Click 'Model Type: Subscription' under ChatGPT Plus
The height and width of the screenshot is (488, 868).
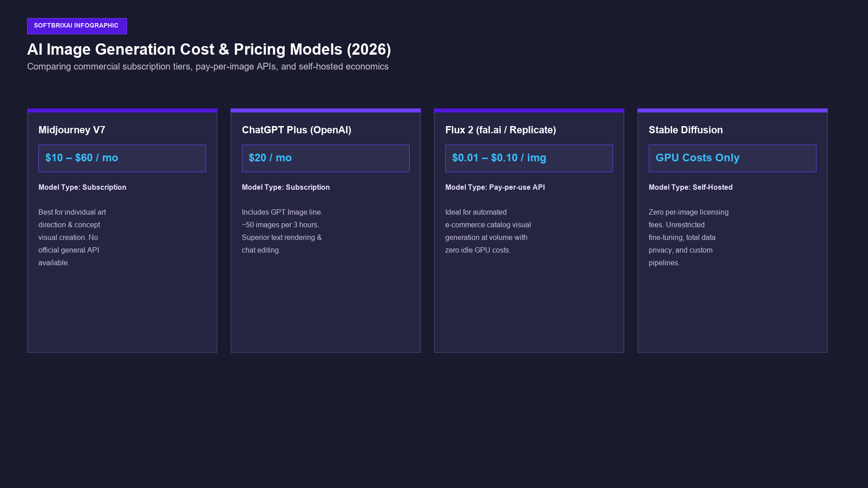pyautogui.click(x=286, y=187)
